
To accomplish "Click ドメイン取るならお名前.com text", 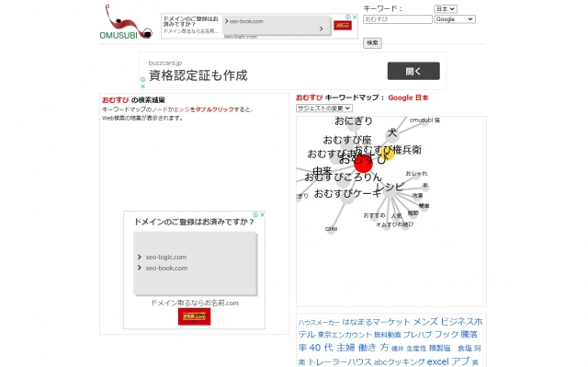I will [195, 303].
